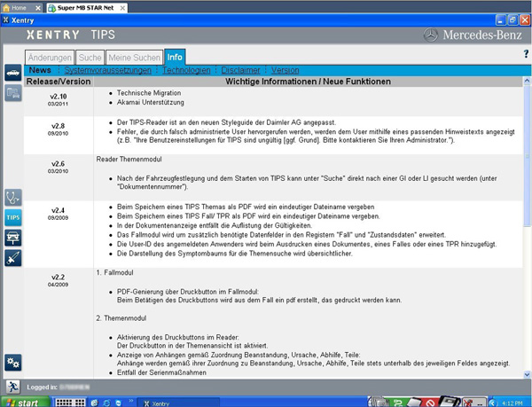532x407 pixels.
Task: Click the Mercedes-Benz star logo
Action: 431,35
